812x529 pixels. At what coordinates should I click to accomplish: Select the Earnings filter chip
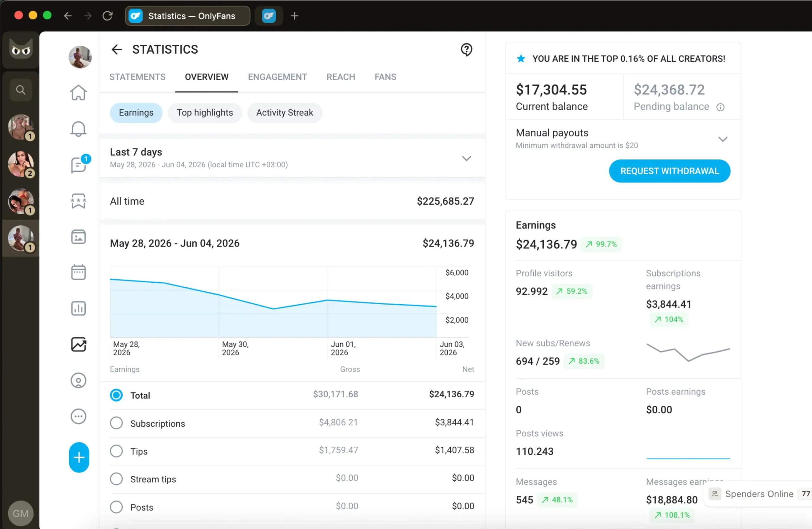coord(136,113)
